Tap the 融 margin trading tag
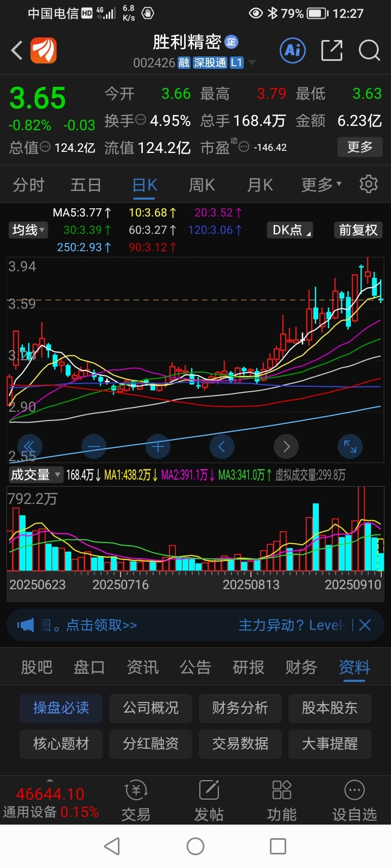The height and width of the screenshot is (868, 391). tap(184, 63)
